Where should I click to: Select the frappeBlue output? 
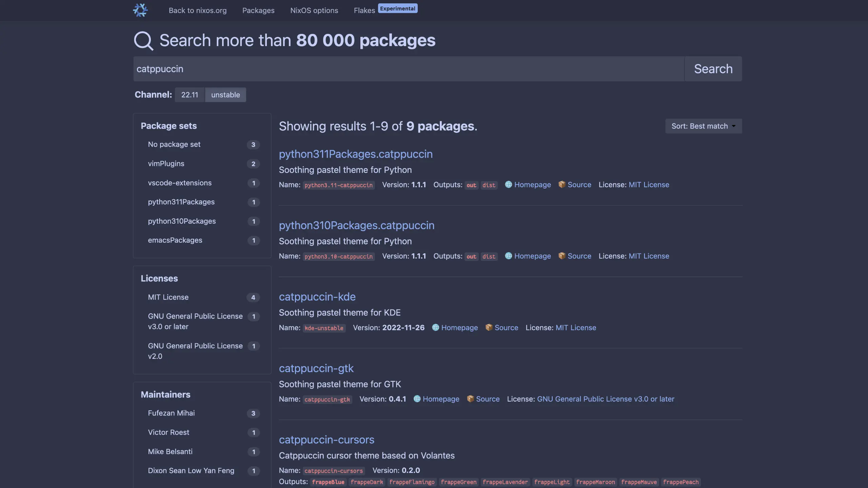(328, 482)
